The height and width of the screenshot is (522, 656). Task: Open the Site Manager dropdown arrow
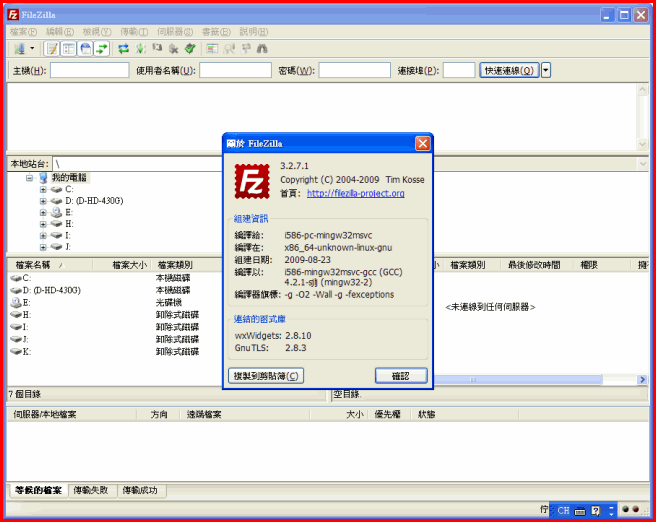(x=32, y=48)
